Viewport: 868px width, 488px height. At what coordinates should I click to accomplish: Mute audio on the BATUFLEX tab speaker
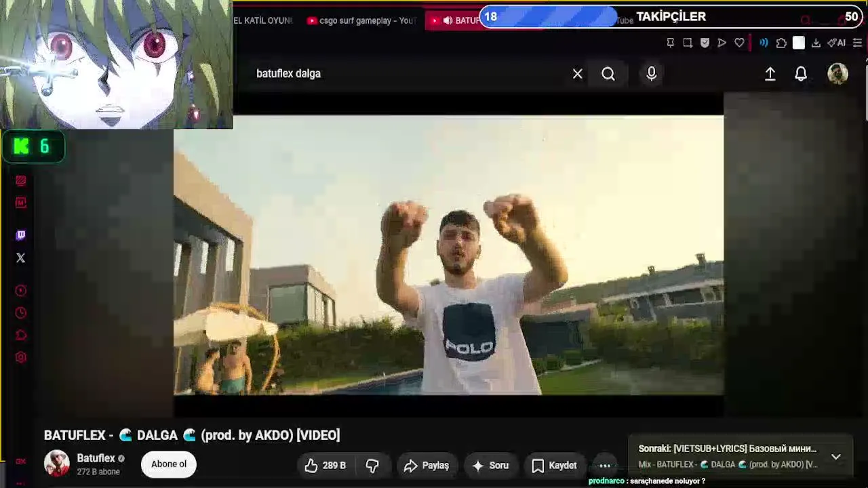[448, 20]
